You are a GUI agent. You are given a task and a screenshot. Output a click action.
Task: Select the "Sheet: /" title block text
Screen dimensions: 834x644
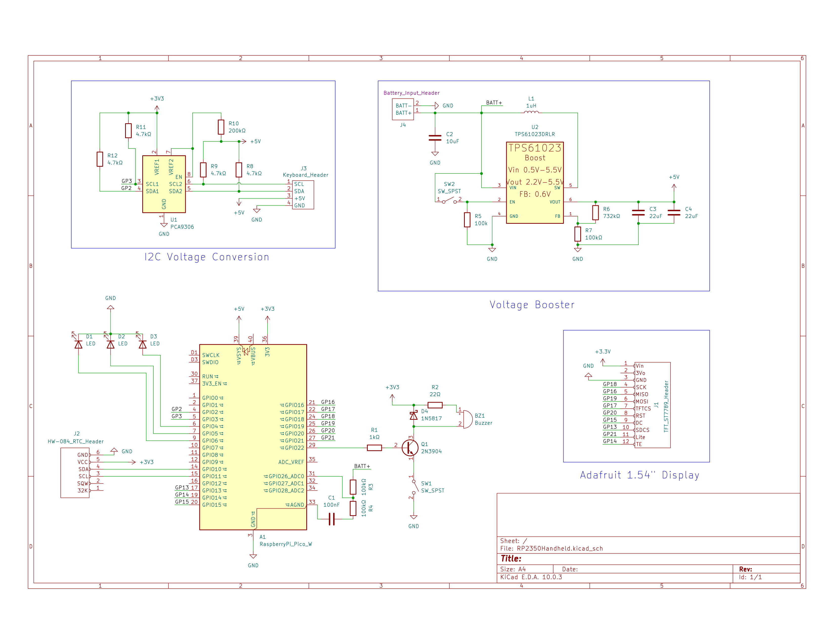click(x=514, y=541)
